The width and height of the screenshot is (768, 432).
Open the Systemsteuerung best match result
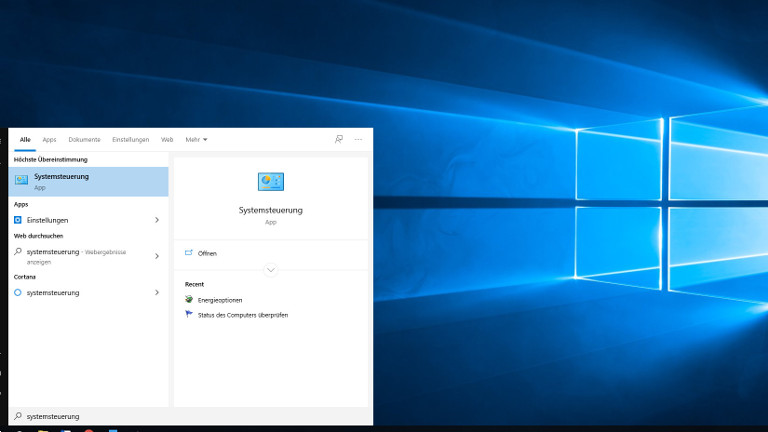88,181
